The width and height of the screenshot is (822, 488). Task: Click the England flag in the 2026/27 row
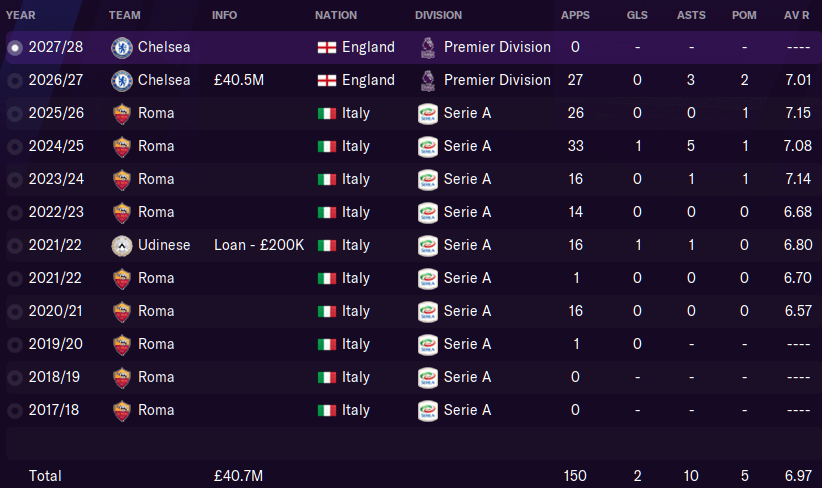327,81
